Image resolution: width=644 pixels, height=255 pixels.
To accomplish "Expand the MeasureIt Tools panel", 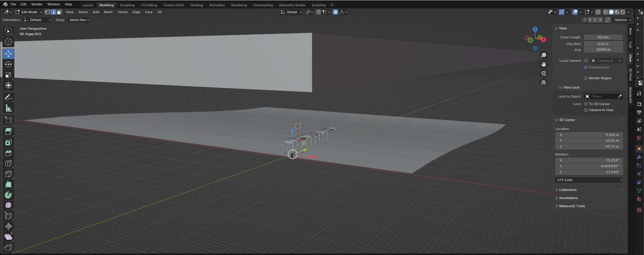I will click(x=572, y=206).
